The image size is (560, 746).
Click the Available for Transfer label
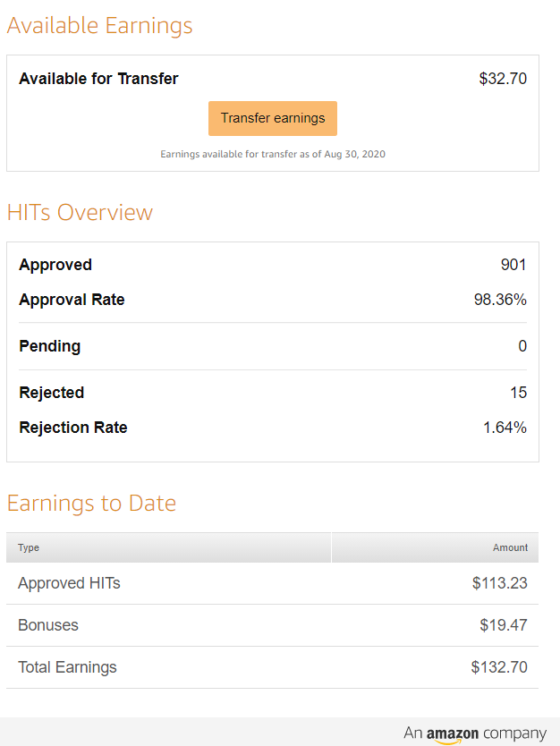98,79
